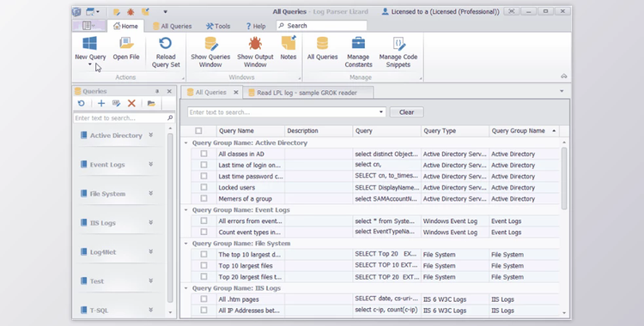The height and width of the screenshot is (326, 644).
Task: Click the magnifier icon in Queries search box
Action: [x=170, y=118]
